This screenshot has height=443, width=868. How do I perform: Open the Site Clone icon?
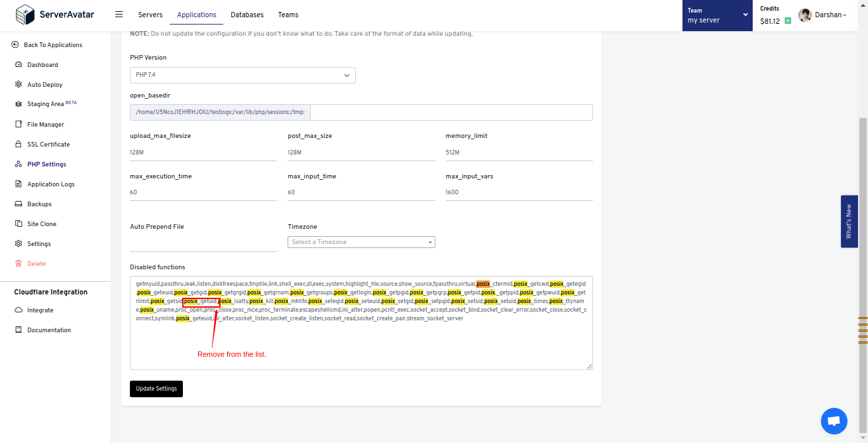coord(19,223)
